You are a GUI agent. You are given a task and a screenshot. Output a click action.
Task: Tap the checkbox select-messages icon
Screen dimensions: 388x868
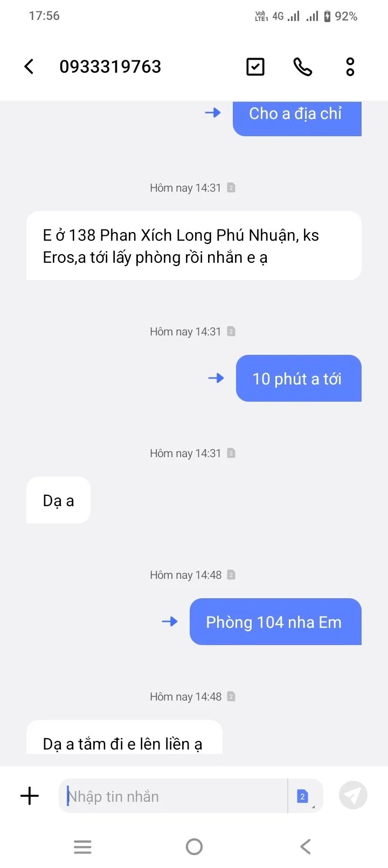pos(255,67)
